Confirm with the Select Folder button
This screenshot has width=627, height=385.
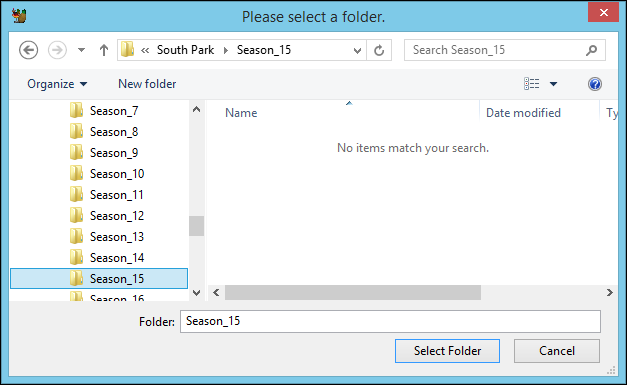click(x=447, y=351)
